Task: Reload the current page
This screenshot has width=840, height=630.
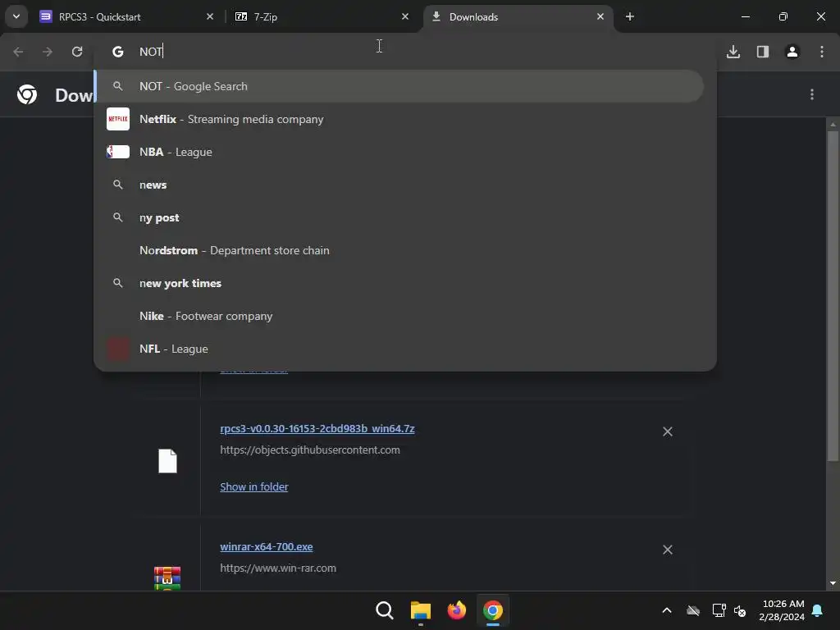Action: 77,52
